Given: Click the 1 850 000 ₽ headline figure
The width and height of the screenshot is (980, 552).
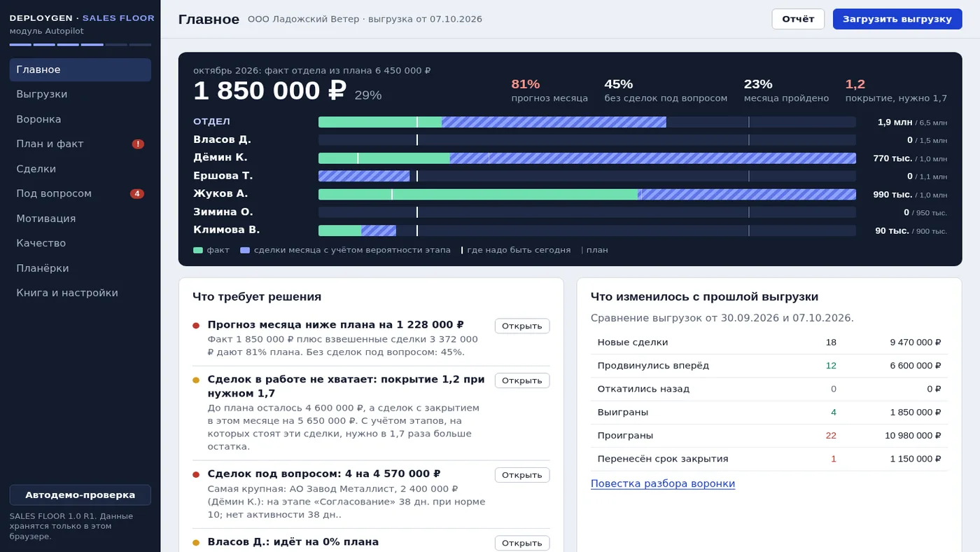Looking at the screenshot, I should (x=269, y=91).
